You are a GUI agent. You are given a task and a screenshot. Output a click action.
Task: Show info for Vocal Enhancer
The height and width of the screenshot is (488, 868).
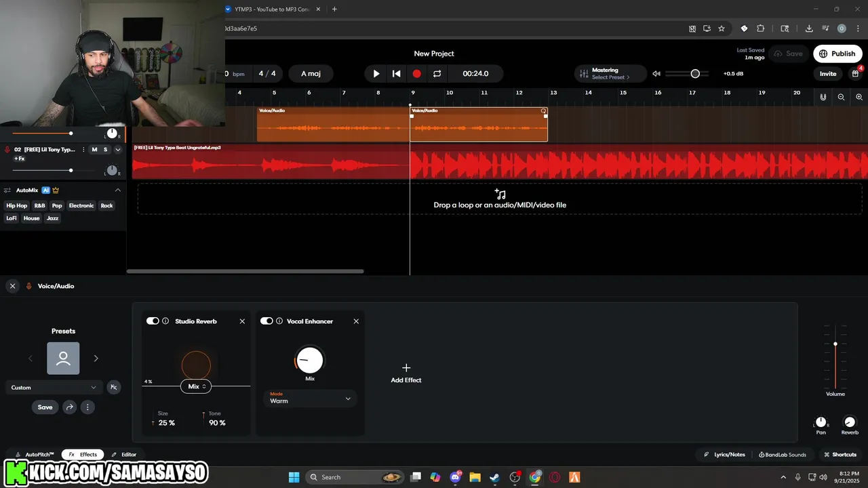[x=279, y=321]
